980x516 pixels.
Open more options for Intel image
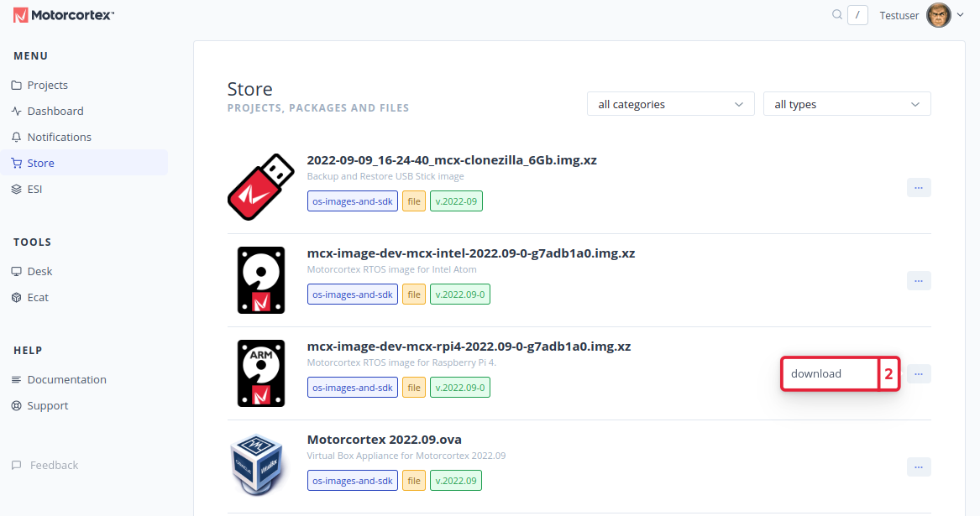click(x=919, y=280)
